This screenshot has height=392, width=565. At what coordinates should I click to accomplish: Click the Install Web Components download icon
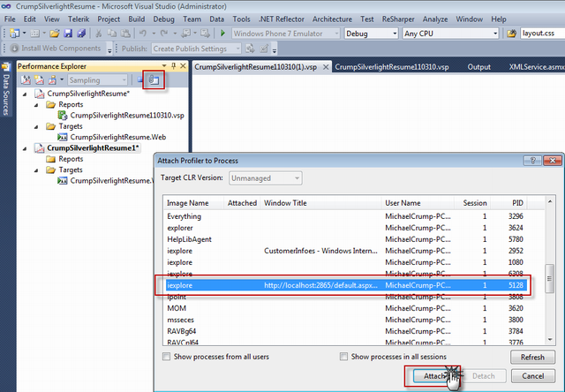14,48
